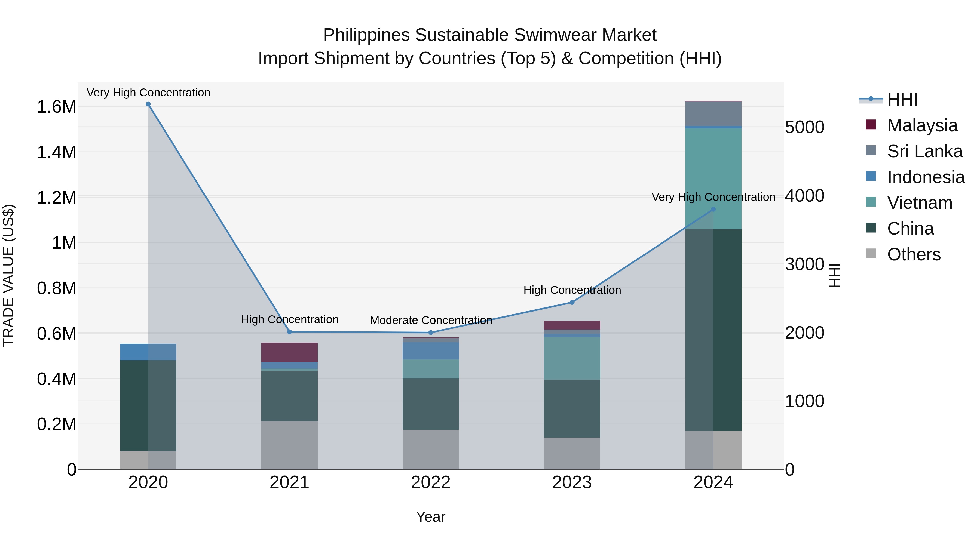Viewport: 980px width, 551px height.
Task: Click the chart title 'Philippines Sustainable Swimwear Market'
Action: pyautogui.click(x=490, y=35)
